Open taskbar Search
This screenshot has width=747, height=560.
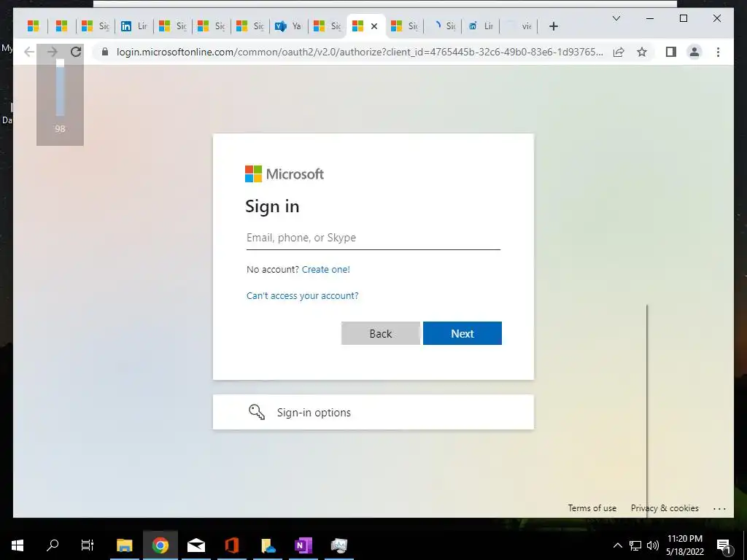[x=53, y=545]
